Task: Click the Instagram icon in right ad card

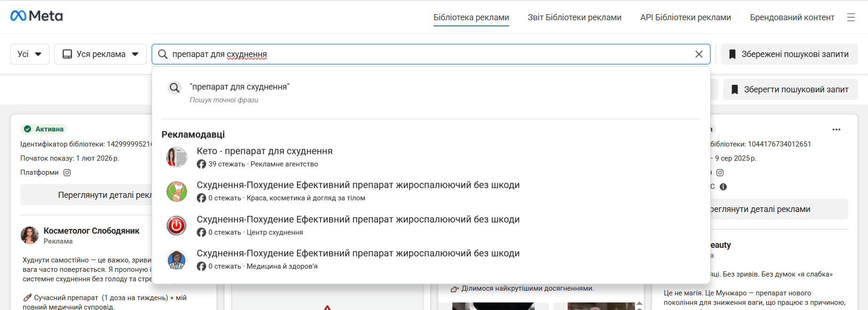Action: tap(720, 172)
